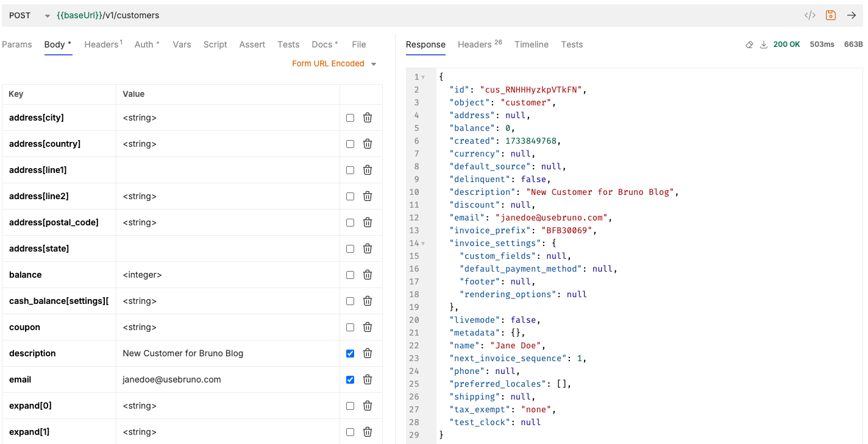The width and height of the screenshot is (868, 444).
Task: Enable the address[line1] parameter checkbox
Action: click(350, 170)
